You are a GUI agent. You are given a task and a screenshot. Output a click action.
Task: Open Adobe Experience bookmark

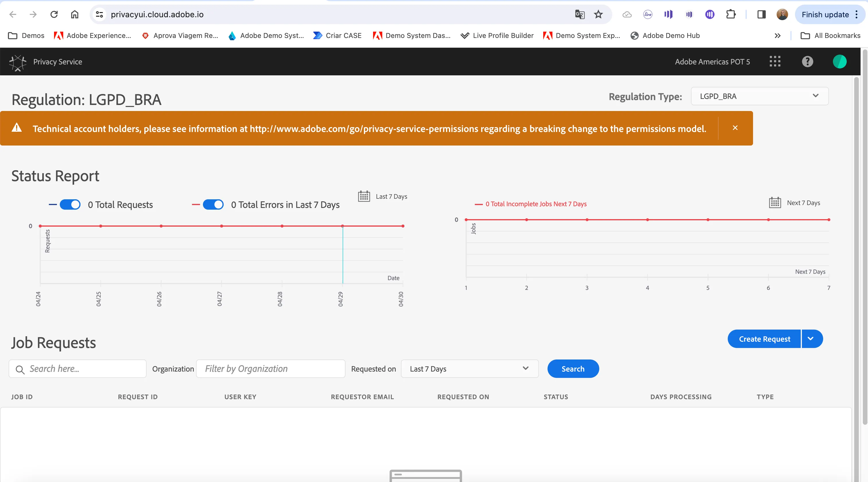(x=92, y=35)
